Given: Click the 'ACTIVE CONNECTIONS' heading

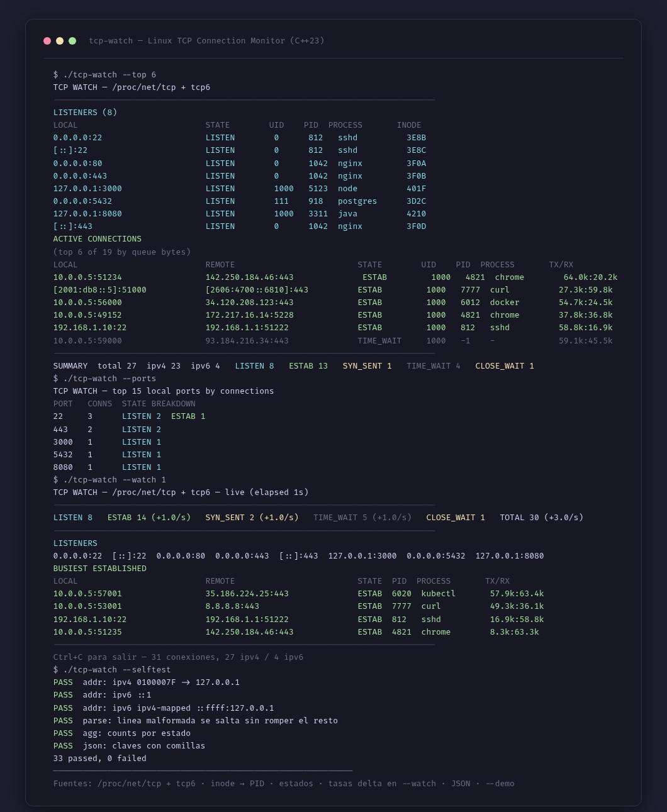Looking at the screenshot, I should tap(97, 239).
